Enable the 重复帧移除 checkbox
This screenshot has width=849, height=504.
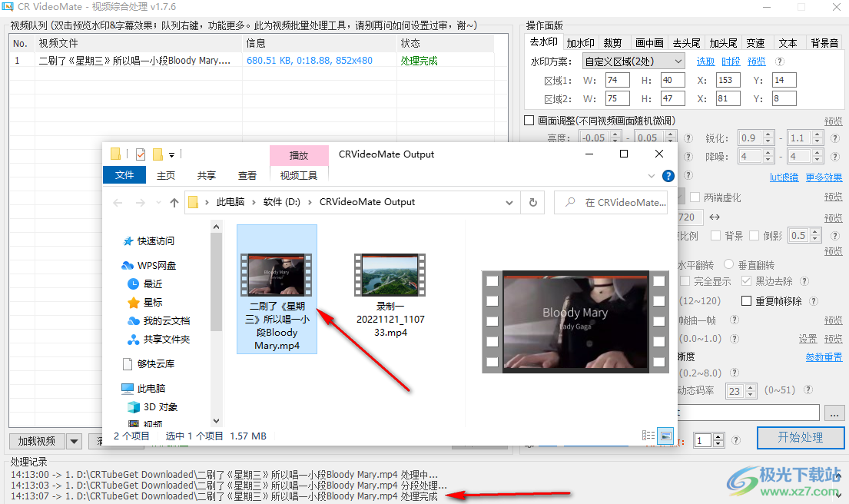(x=746, y=301)
